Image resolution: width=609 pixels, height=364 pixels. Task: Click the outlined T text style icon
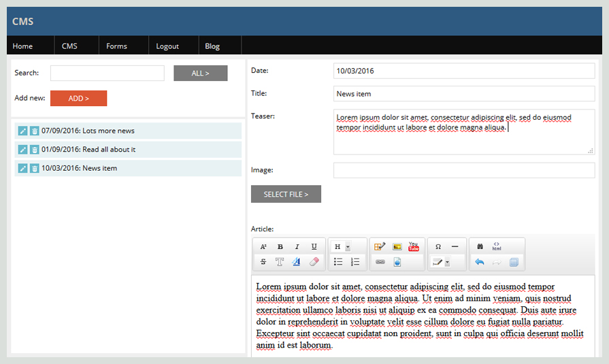point(280,262)
